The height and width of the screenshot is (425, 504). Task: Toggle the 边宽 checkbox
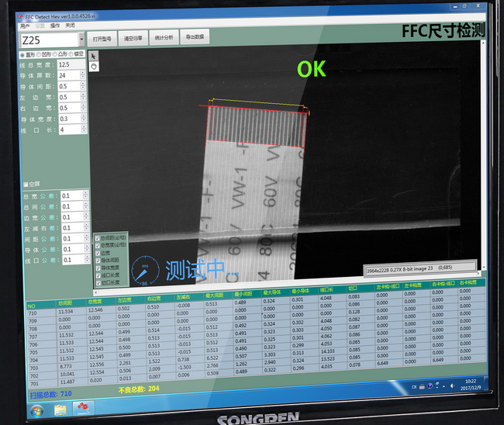pos(98,254)
